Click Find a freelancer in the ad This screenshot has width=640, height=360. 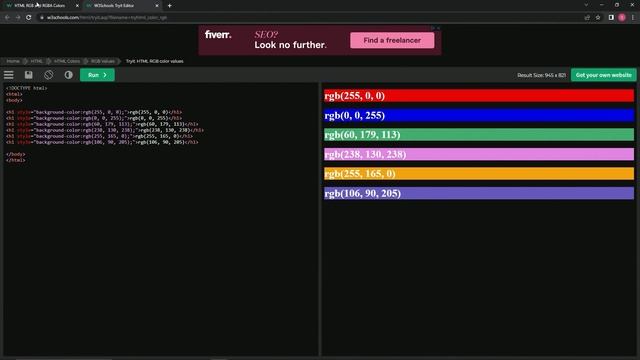tap(392, 40)
